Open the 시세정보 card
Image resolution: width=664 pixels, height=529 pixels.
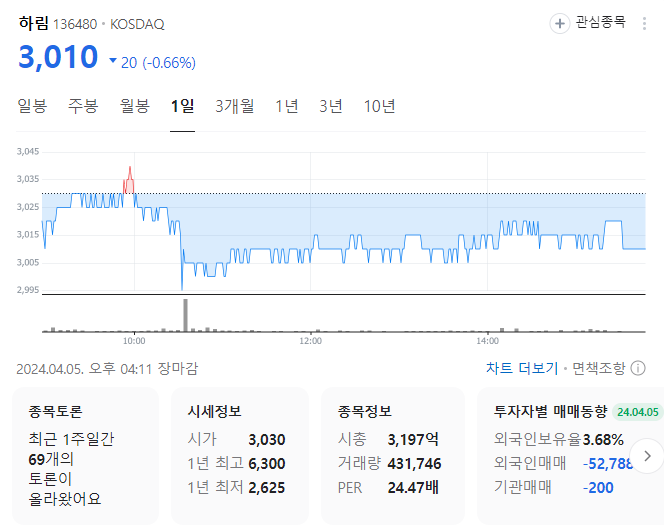pyautogui.click(x=240, y=456)
